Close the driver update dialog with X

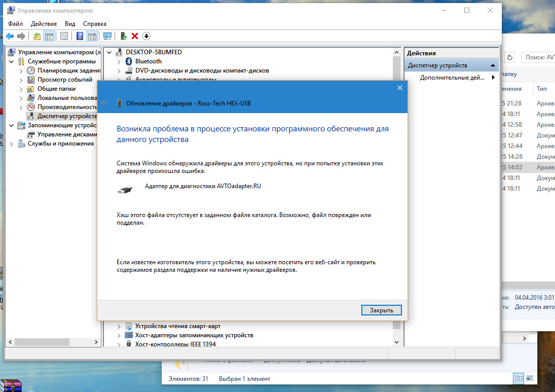tap(399, 88)
